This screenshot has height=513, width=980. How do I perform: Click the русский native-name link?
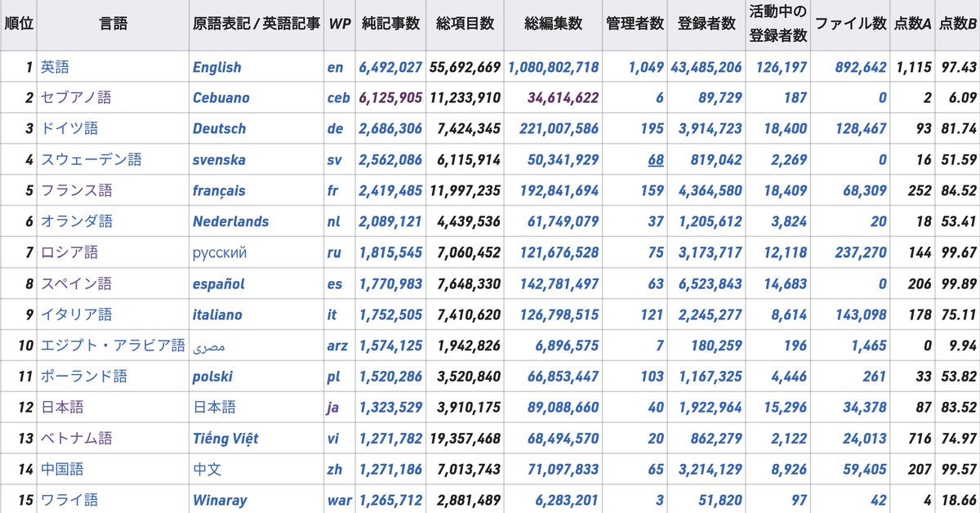pos(220,252)
